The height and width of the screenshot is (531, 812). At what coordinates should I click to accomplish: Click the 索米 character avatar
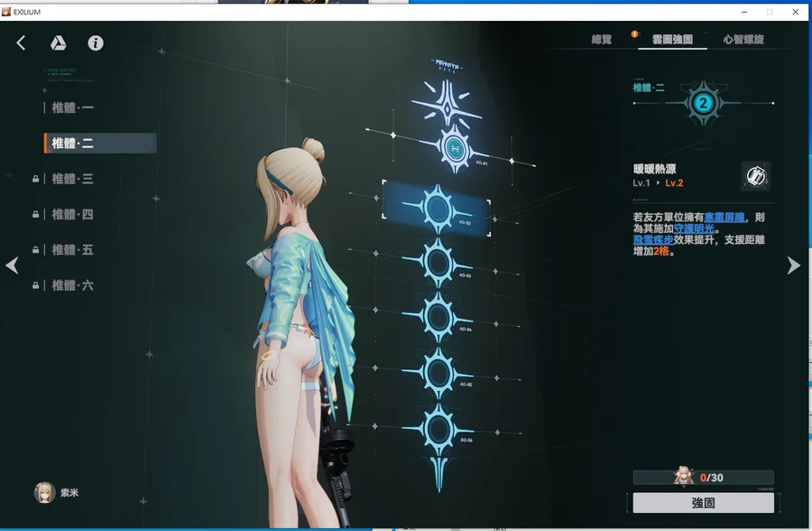coord(44,493)
